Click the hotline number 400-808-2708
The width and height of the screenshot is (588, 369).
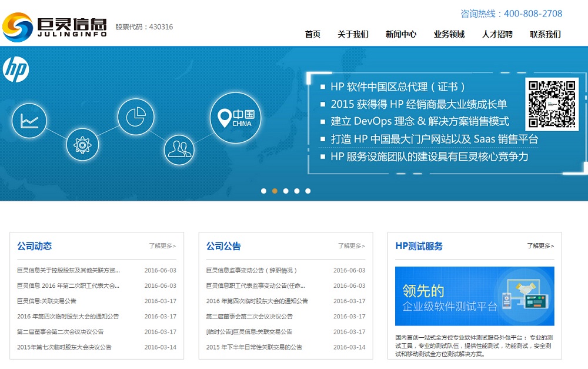click(x=533, y=14)
